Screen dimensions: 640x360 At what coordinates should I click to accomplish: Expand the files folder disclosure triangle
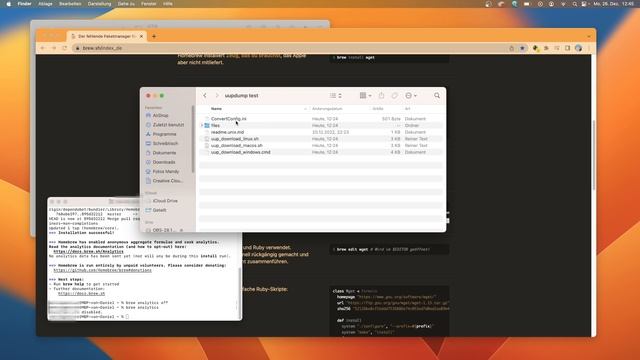202,126
